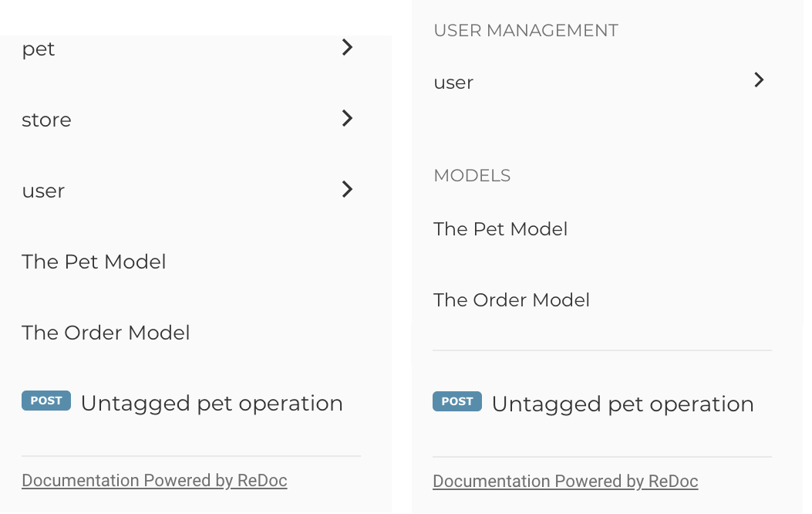Open the Documentation Powered by ReDoc link on the left

tap(153, 480)
